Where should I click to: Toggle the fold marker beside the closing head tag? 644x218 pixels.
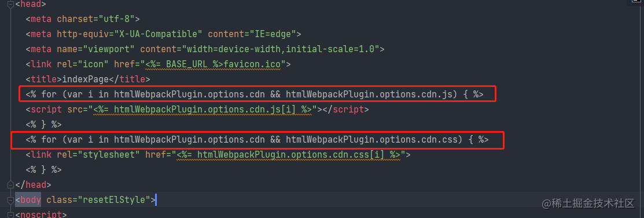click(x=10, y=185)
